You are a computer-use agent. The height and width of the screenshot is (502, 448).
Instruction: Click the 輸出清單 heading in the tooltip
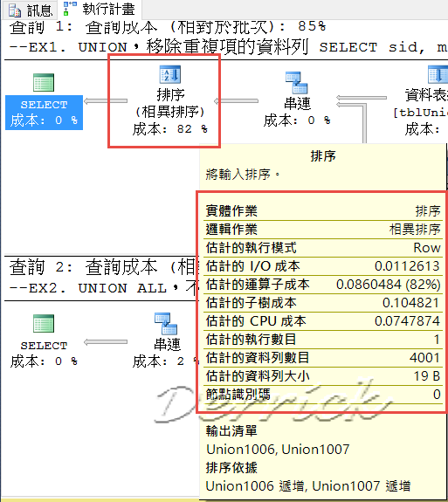pos(231,431)
